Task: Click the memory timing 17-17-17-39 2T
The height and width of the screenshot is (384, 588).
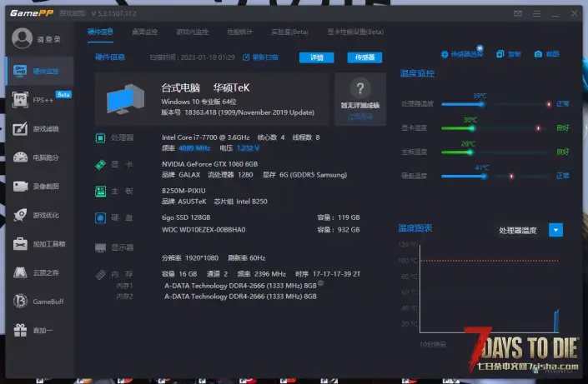Action: (336, 274)
